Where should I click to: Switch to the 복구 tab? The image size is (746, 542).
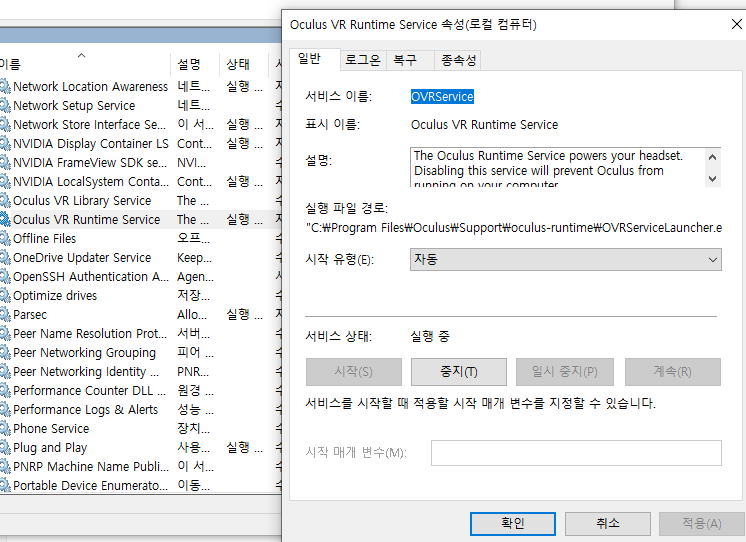click(410, 60)
